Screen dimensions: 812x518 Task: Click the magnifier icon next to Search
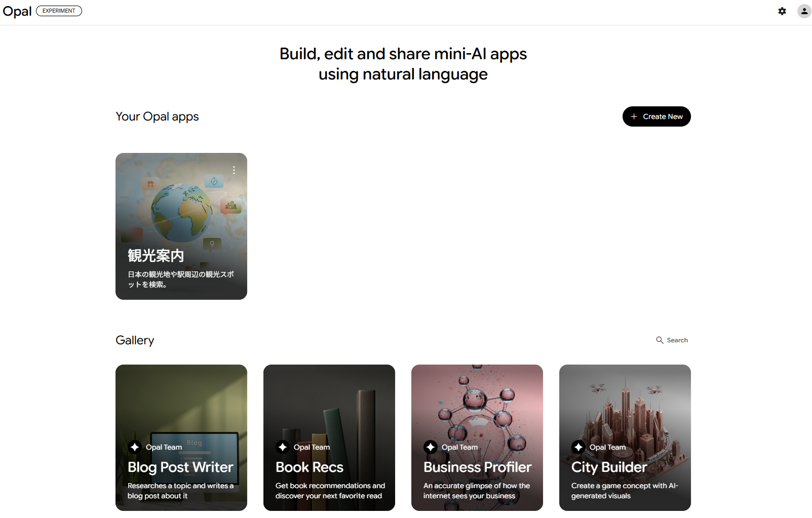pyautogui.click(x=660, y=340)
